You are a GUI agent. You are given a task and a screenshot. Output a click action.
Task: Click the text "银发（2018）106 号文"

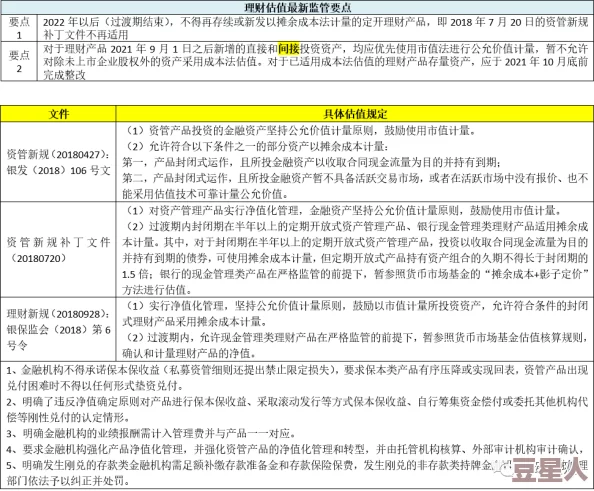coord(58,170)
